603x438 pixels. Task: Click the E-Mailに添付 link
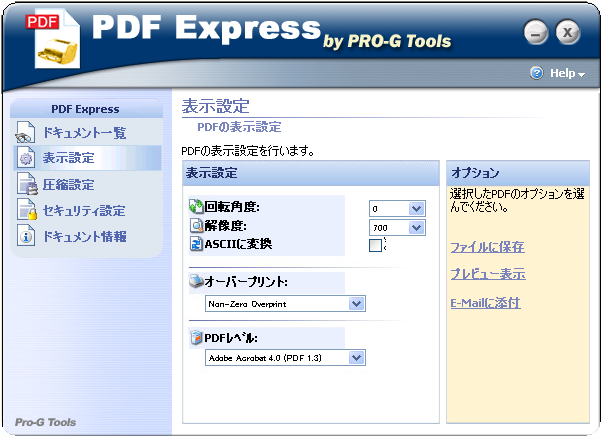click(x=485, y=303)
